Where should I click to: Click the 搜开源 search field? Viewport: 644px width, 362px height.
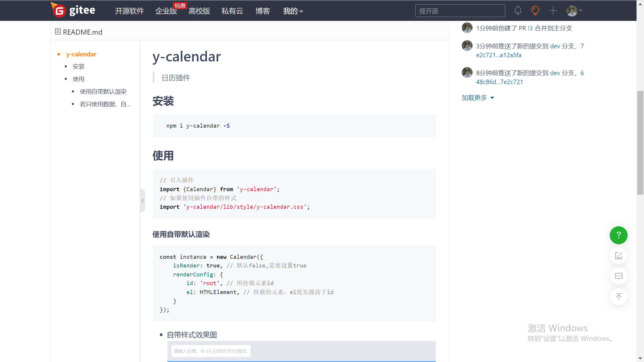pos(460,11)
